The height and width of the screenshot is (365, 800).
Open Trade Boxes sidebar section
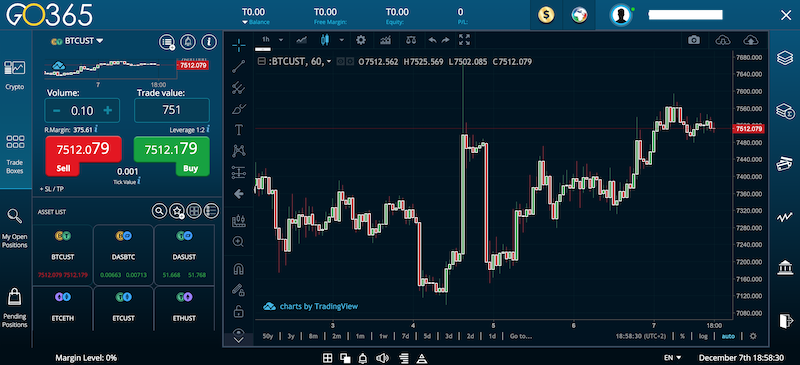point(15,154)
